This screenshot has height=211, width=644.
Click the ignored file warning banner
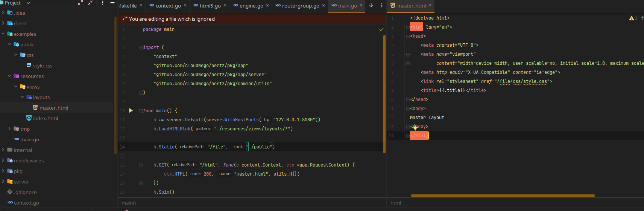(252, 19)
